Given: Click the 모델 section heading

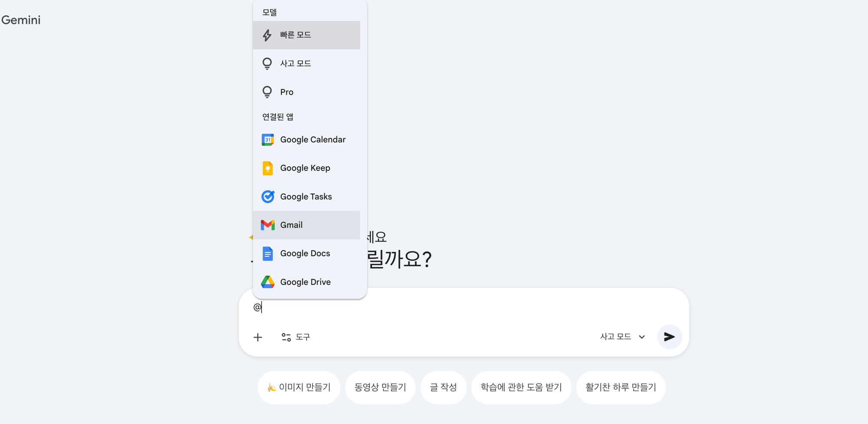Looking at the screenshot, I should tap(270, 12).
